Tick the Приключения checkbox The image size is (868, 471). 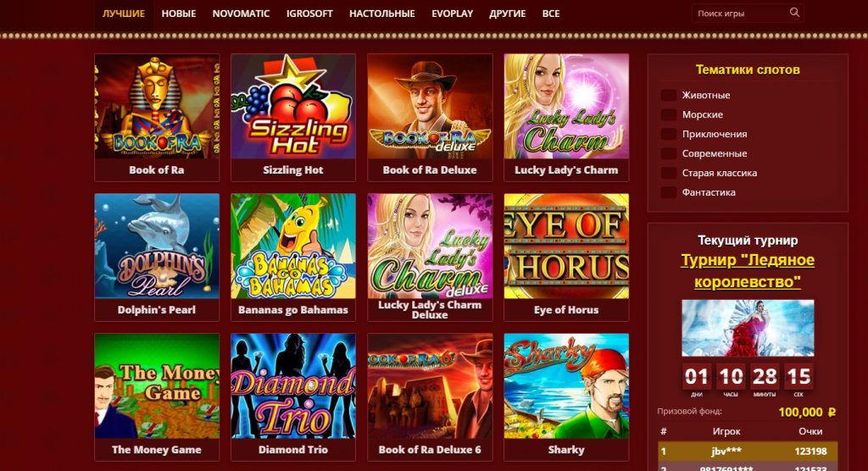pyautogui.click(x=668, y=134)
